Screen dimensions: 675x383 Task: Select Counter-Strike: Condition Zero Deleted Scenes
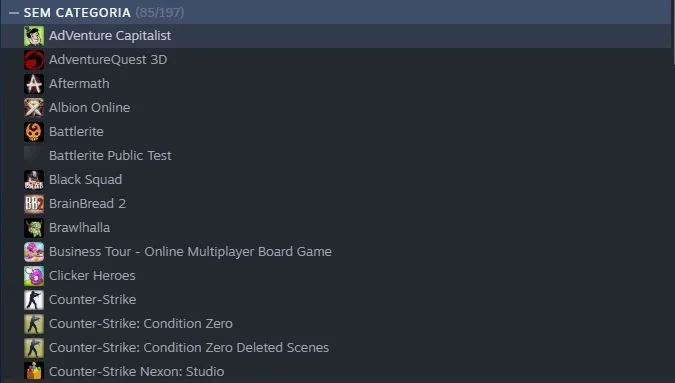click(x=336, y=348)
